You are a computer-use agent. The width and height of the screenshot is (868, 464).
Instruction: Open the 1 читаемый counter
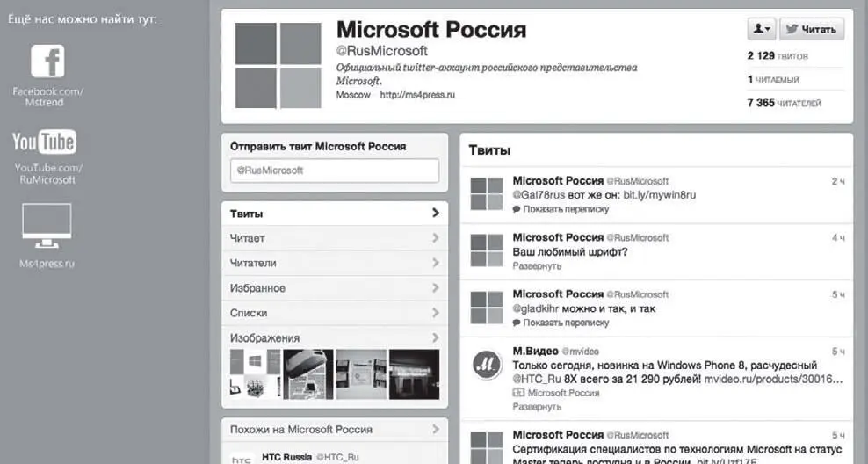point(773,80)
